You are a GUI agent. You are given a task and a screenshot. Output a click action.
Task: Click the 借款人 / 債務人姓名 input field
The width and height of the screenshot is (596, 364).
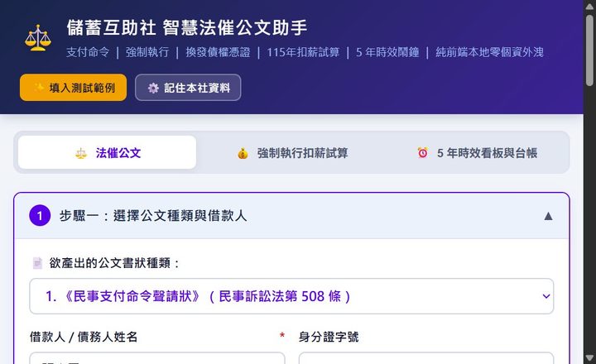point(157,358)
